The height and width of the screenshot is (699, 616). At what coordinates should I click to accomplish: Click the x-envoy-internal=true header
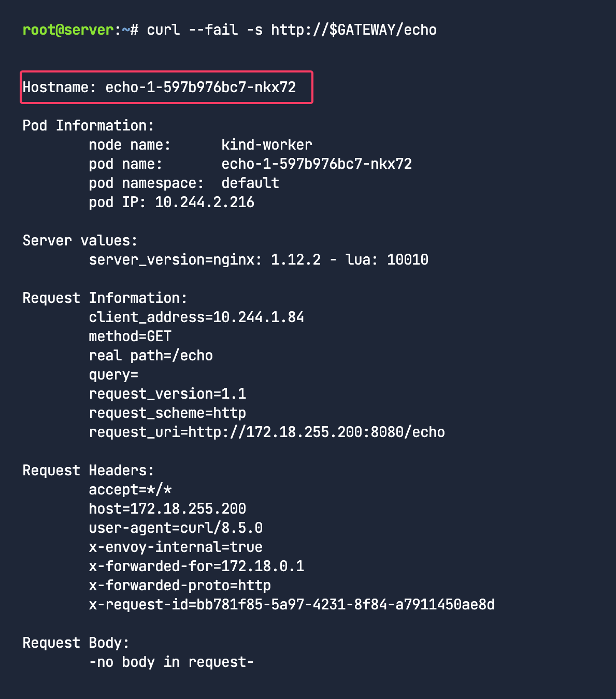pos(175,547)
